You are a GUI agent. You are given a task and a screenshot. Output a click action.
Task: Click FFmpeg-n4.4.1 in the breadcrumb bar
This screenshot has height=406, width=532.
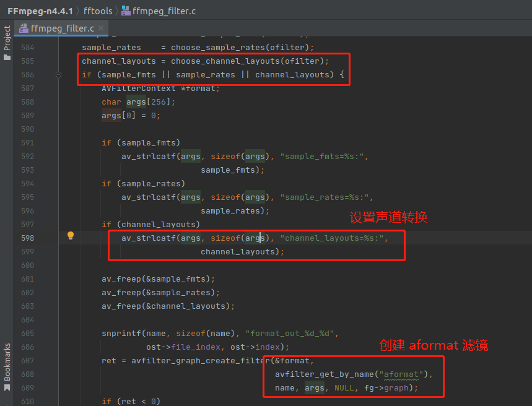click(x=40, y=10)
